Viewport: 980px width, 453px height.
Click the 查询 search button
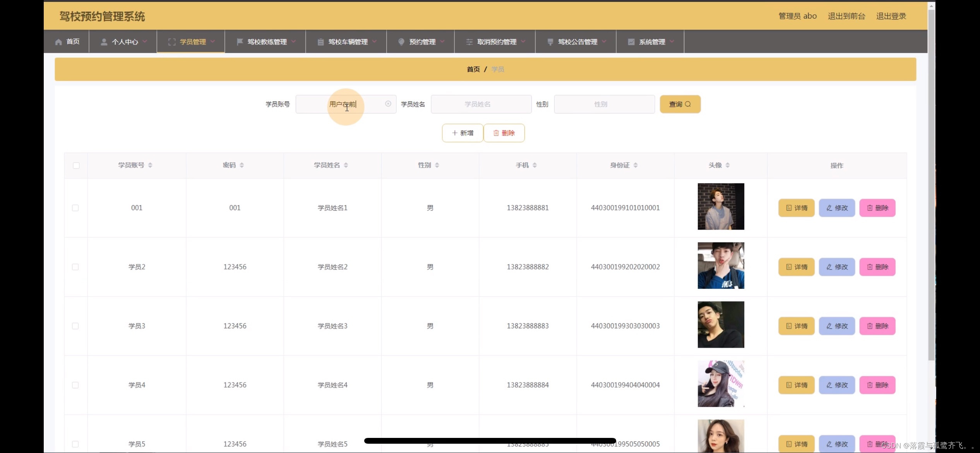[680, 104]
